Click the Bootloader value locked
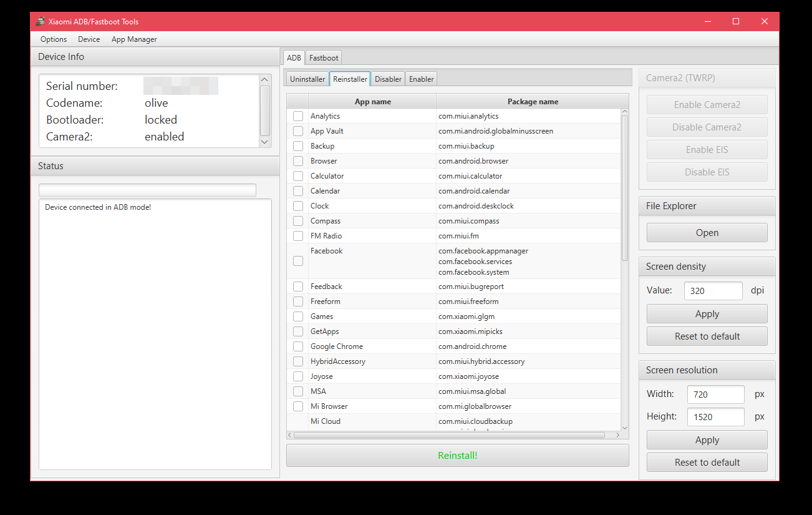 [161, 120]
